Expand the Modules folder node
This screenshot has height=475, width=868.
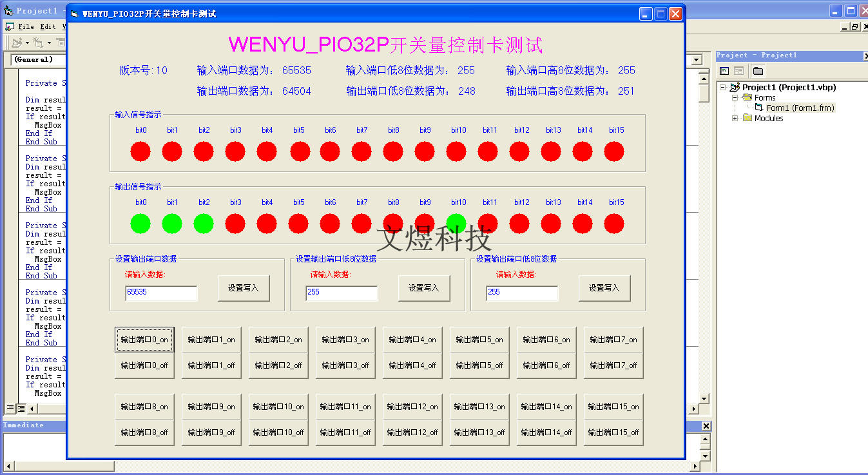(x=735, y=118)
